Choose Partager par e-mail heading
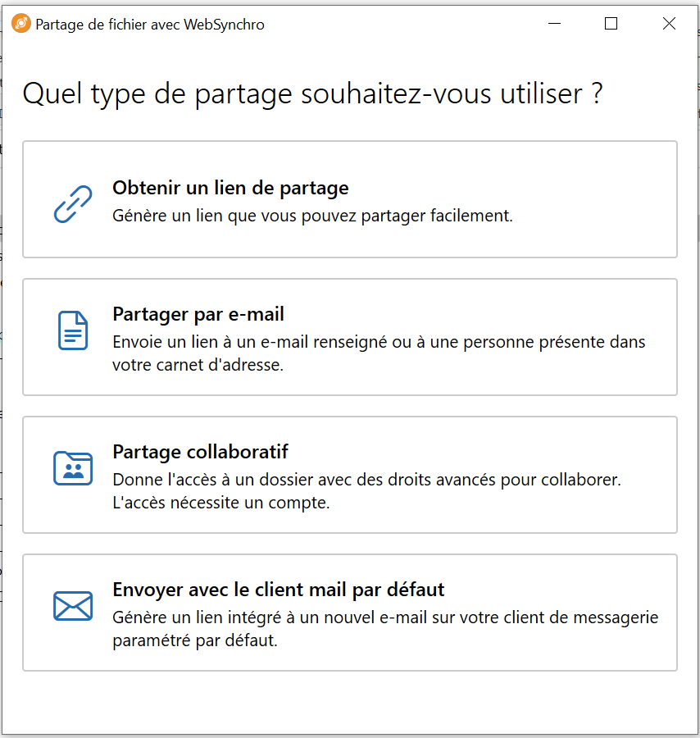The height and width of the screenshot is (738, 700). click(198, 314)
